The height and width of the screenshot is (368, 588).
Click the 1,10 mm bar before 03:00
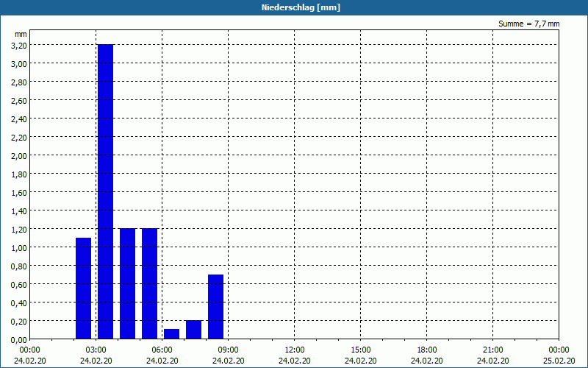click(83, 289)
